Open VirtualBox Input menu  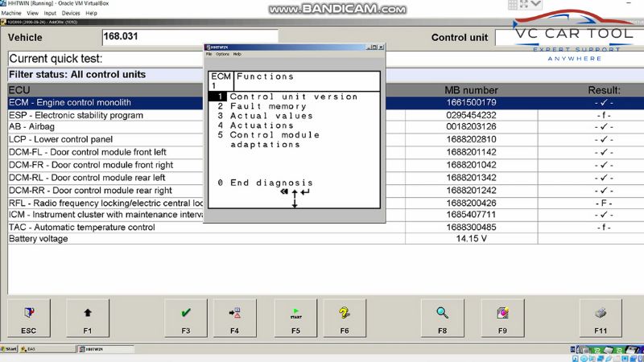pos(50,13)
